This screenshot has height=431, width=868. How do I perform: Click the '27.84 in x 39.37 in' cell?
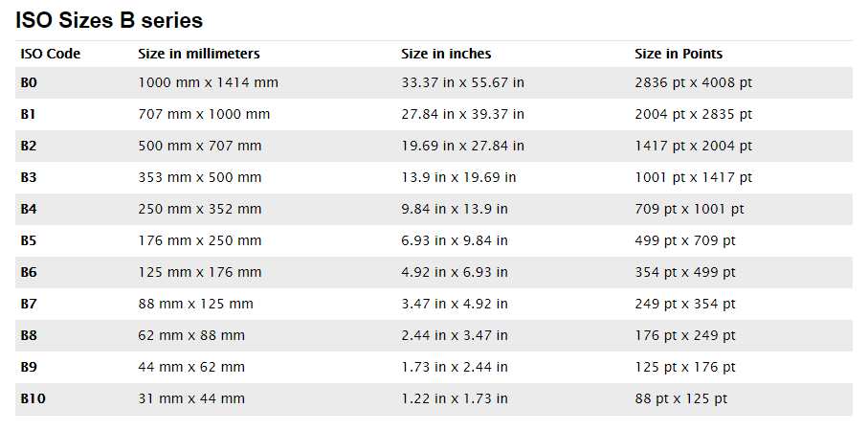point(462,114)
